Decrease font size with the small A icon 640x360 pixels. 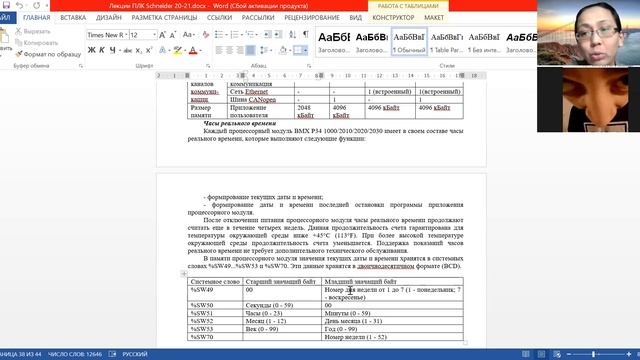(173, 35)
